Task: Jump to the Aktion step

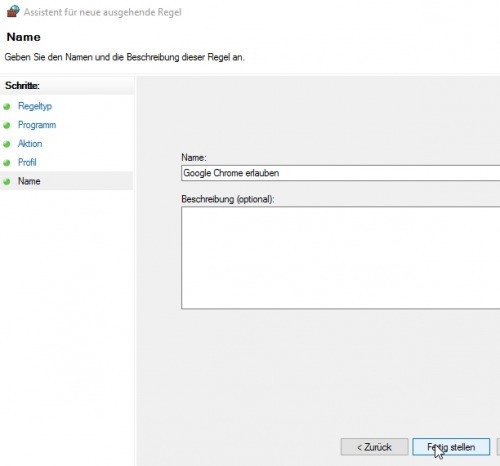Action: coord(30,144)
